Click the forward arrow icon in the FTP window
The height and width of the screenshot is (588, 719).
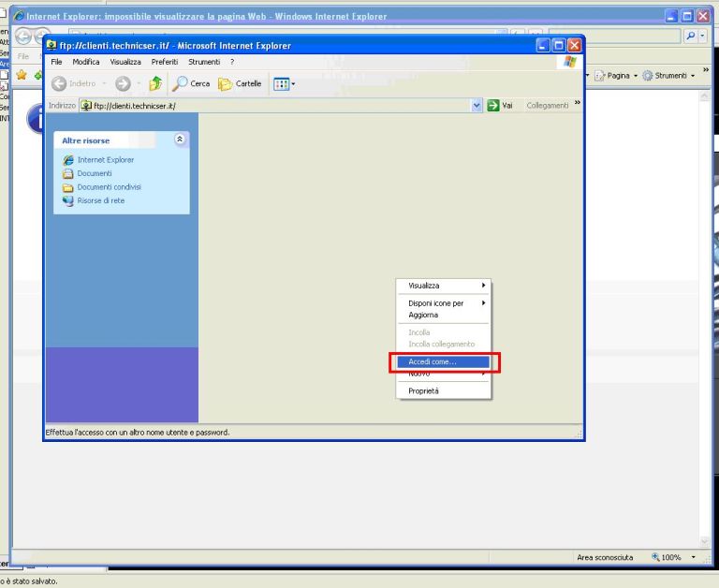point(123,83)
